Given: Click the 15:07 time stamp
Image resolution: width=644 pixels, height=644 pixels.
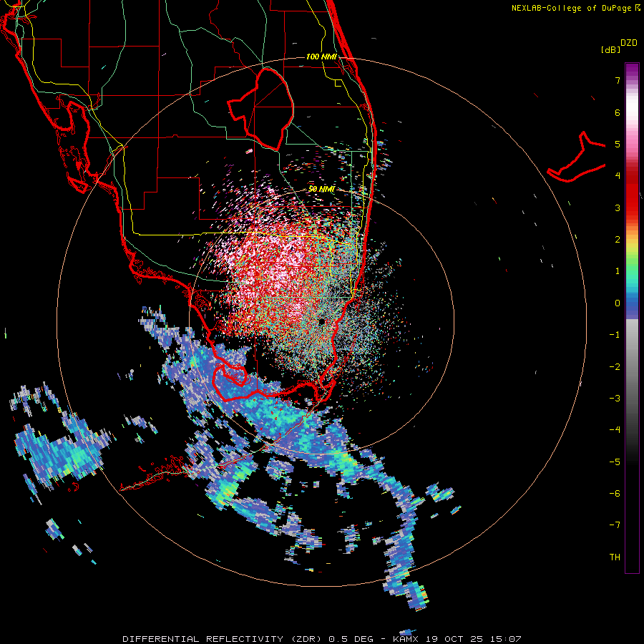Looking at the screenshot, I should [x=507, y=639].
